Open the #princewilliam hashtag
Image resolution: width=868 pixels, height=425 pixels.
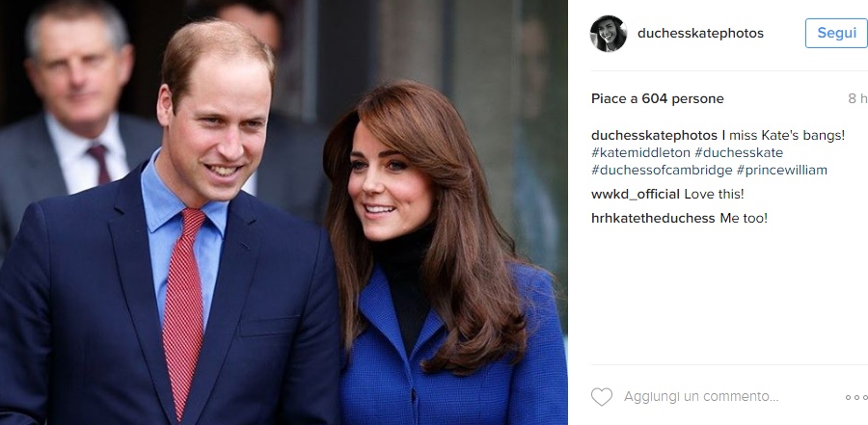(781, 171)
